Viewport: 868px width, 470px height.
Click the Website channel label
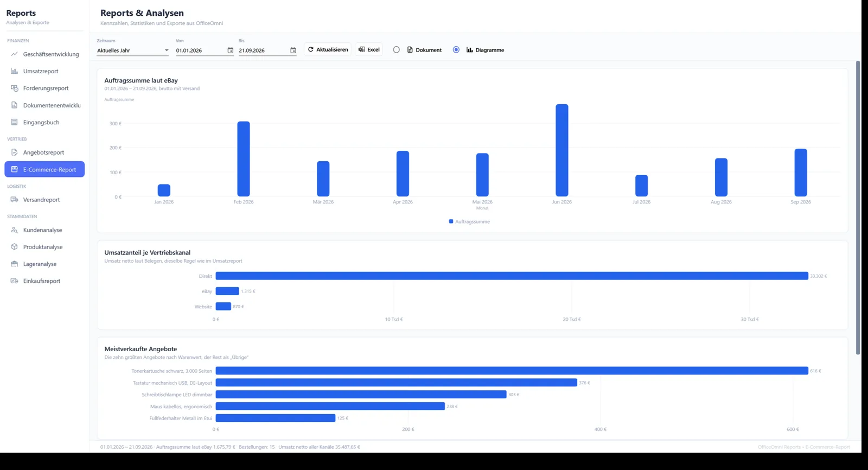click(203, 307)
